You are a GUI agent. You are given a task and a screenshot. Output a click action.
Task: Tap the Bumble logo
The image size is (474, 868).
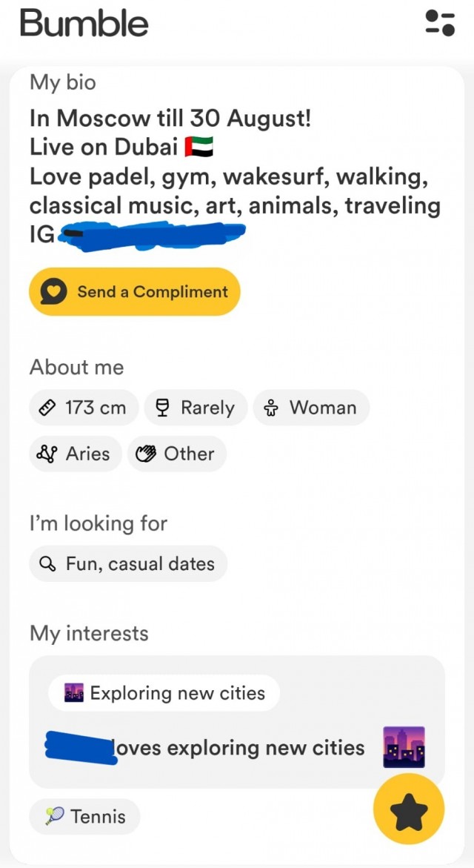point(84,23)
